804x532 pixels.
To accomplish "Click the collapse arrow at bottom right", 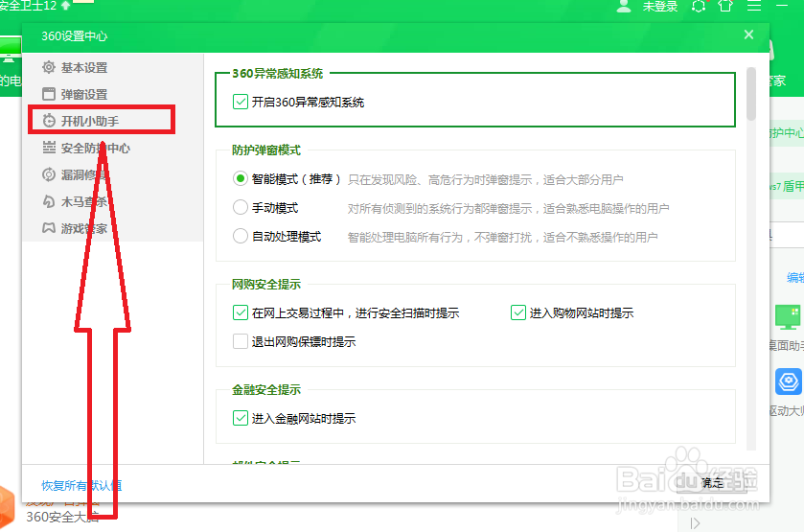I will [x=695, y=523].
